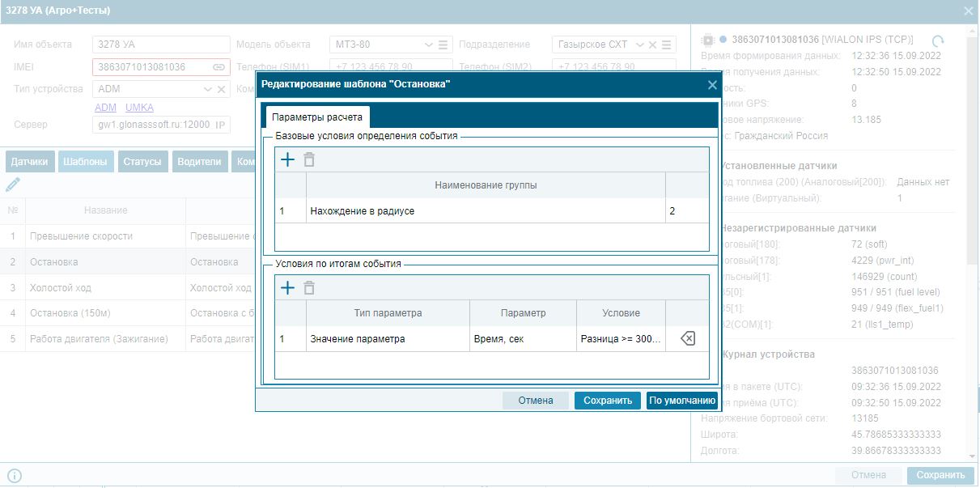The height and width of the screenshot is (488, 980).
Task: Click the 'Наименование группы' column header
Action: pos(486,185)
